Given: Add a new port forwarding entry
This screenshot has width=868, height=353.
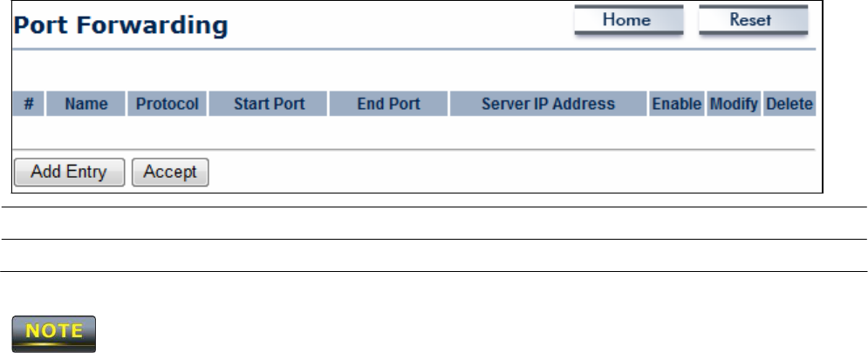Looking at the screenshot, I should [69, 172].
